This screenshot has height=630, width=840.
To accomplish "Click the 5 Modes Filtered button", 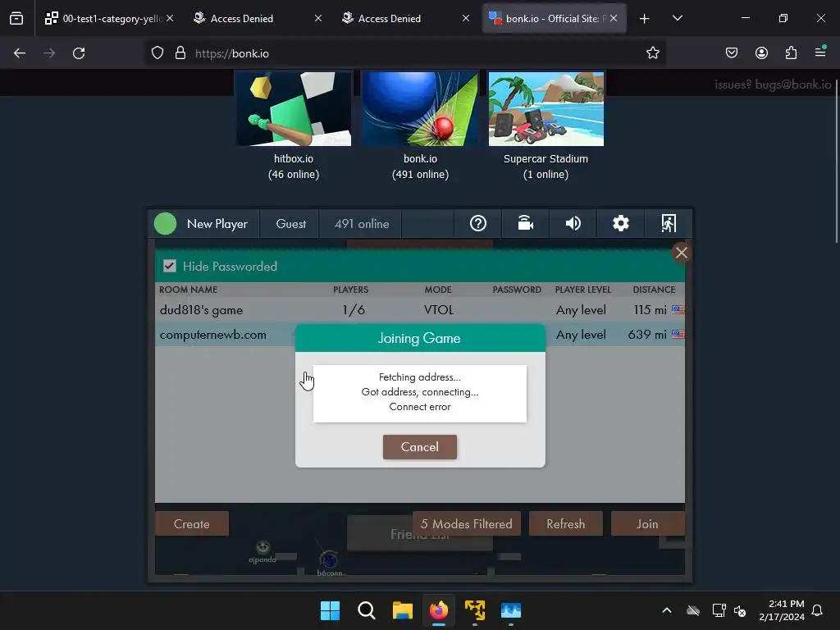I will pos(466,523).
